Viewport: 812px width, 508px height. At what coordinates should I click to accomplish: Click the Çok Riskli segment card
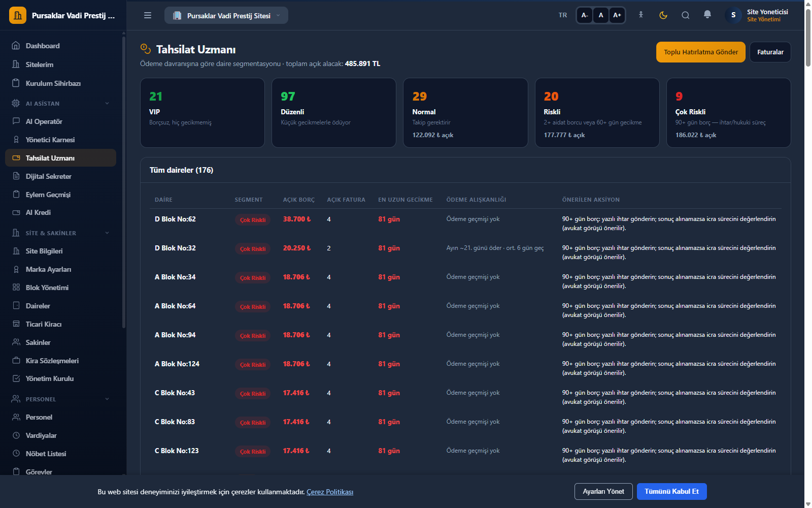[728, 113]
